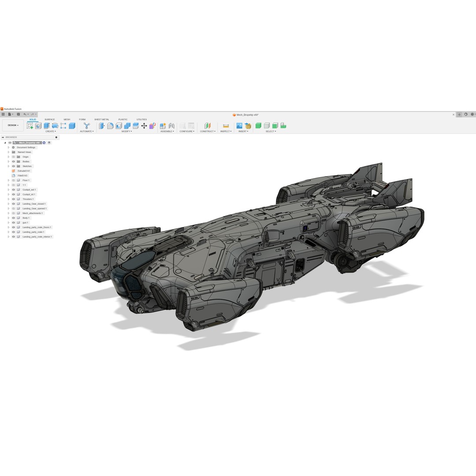Viewport: 476px width, 476px height.
Task: Select the Offset Plane construct tool
Action: [208, 126]
